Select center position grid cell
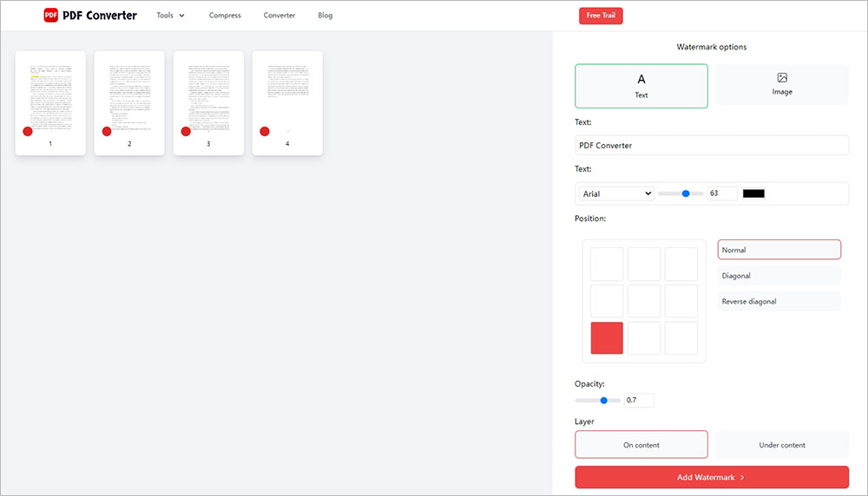Image resolution: width=868 pixels, height=496 pixels. pos(644,301)
